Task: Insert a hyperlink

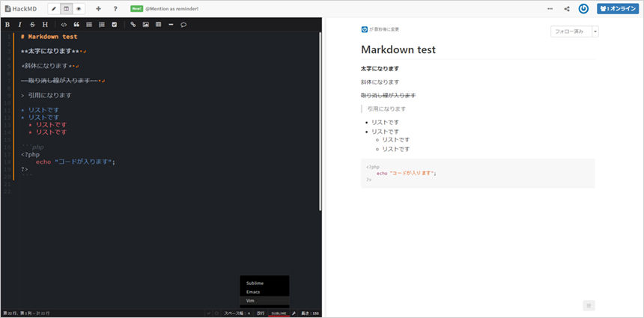Action: tap(133, 25)
